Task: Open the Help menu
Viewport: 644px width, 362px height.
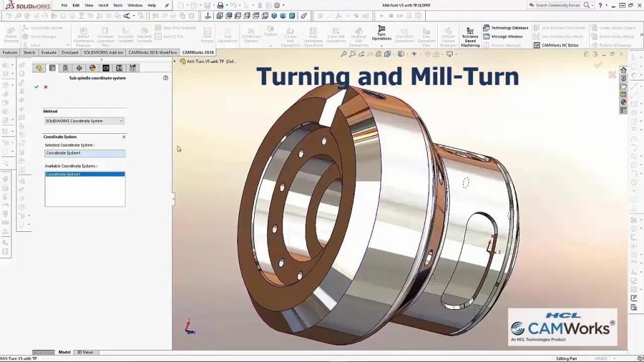Action: (152, 5)
